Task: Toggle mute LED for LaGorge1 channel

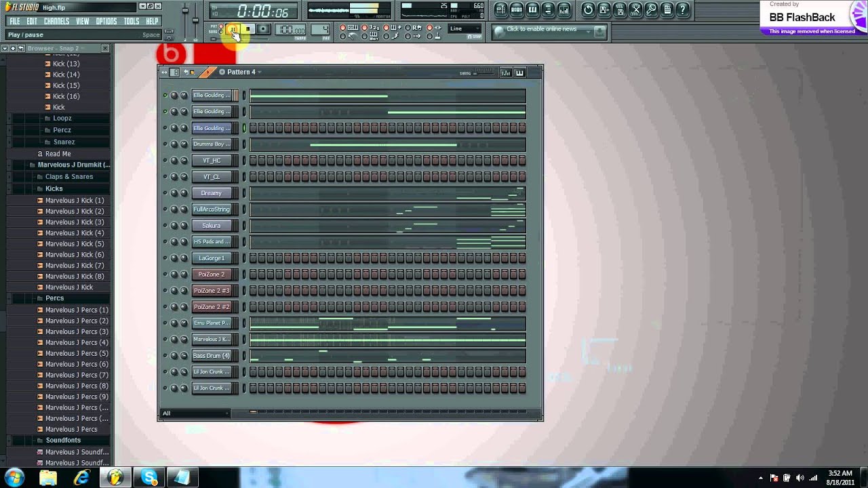Action: [165, 258]
